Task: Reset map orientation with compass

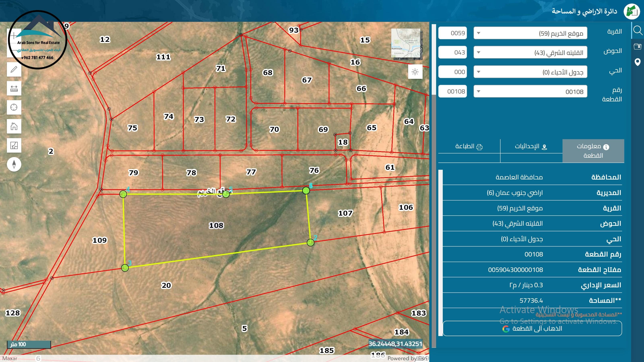Action: pos(14,164)
